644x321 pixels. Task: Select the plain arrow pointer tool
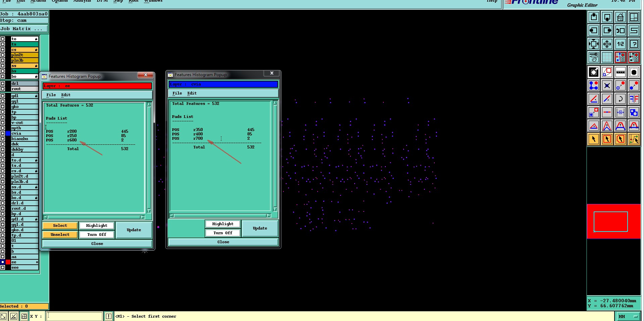[x=594, y=139]
